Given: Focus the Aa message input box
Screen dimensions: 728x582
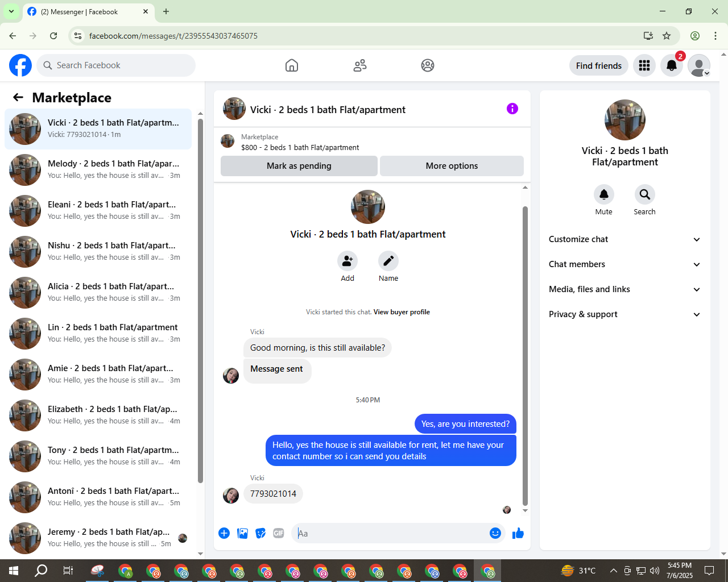Looking at the screenshot, I should pos(390,533).
